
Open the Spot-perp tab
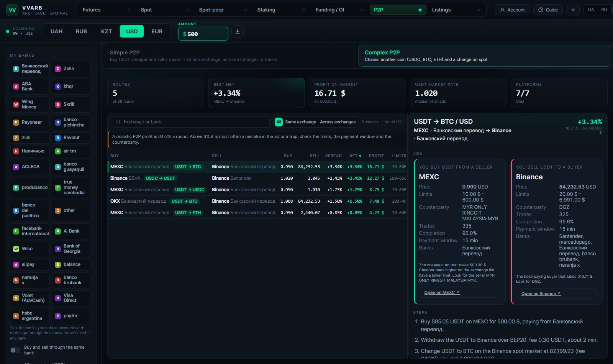223,10
